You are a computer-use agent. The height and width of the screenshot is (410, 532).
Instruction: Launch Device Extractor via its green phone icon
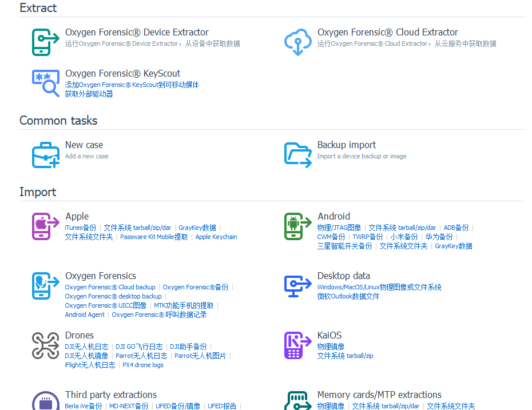[x=46, y=42]
